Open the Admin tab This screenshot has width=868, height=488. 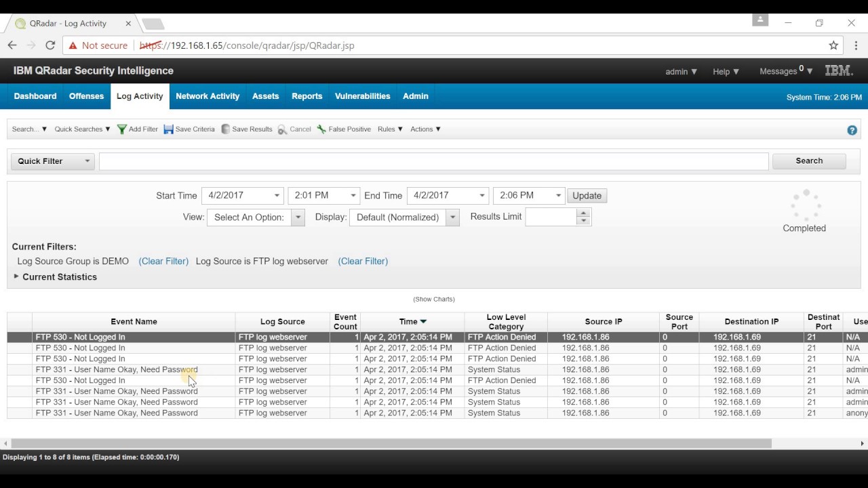click(x=416, y=96)
